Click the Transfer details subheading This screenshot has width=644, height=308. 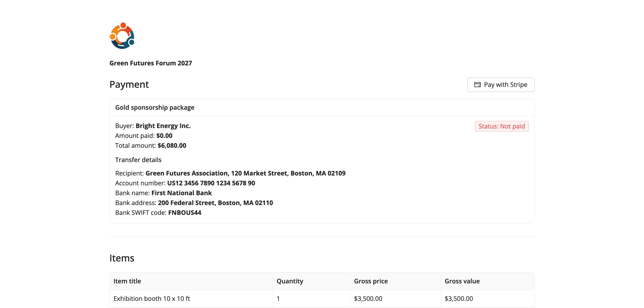[x=138, y=160]
